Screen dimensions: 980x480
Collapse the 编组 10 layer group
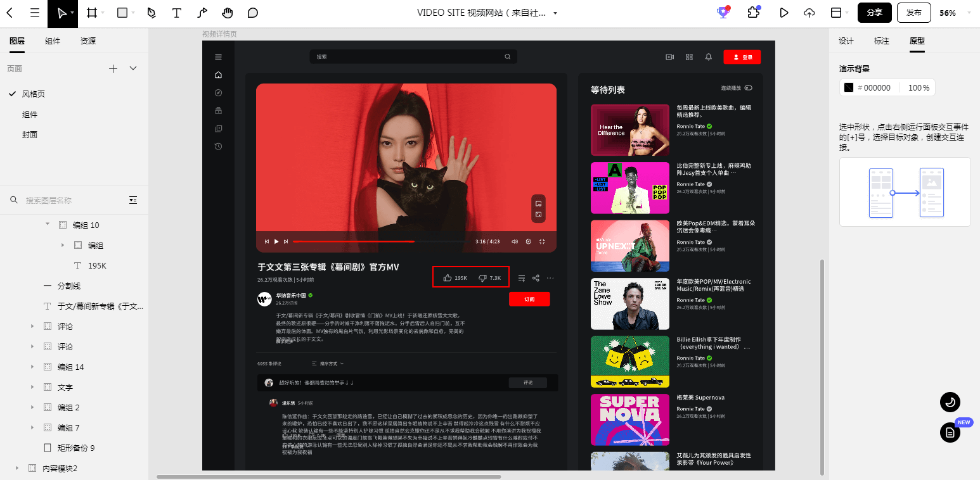coord(48,224)
